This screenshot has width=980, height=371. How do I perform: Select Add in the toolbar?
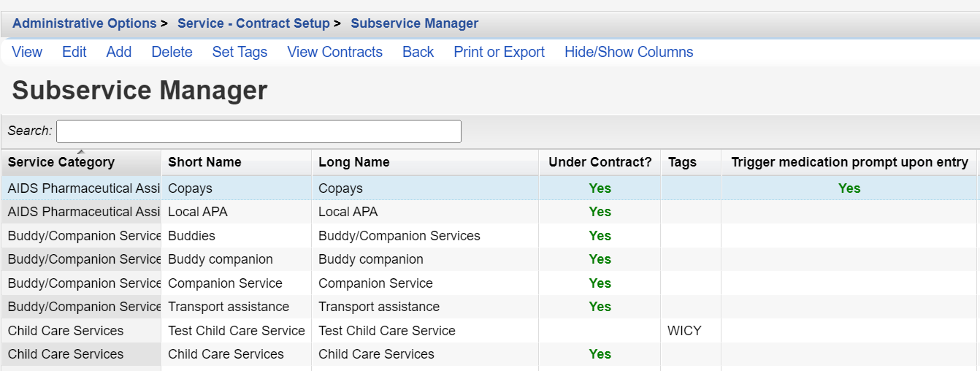119,52
